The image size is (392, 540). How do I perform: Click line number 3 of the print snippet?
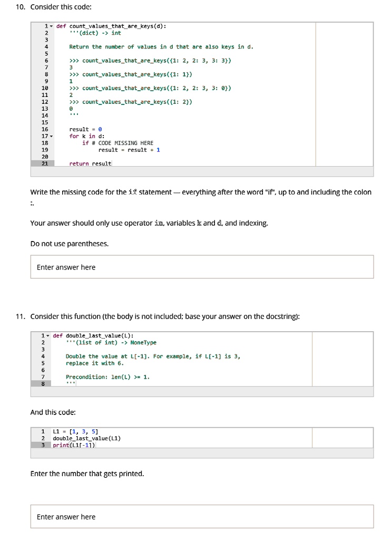tap(42, 445)
